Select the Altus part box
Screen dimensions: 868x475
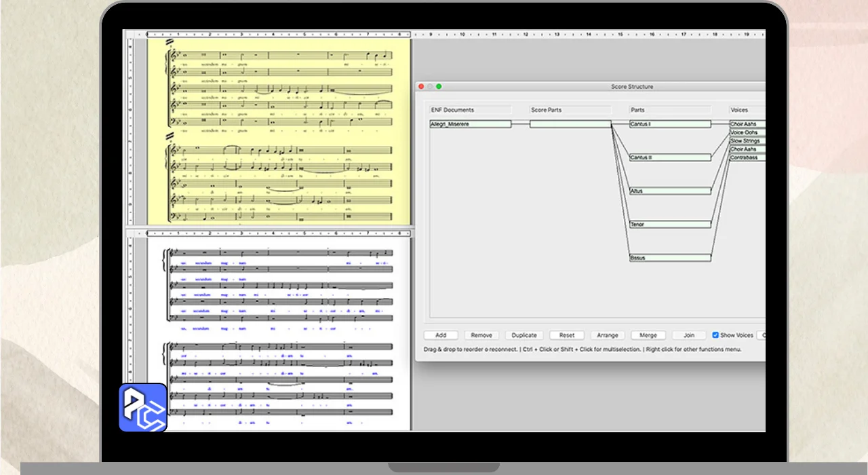(669, 191)
